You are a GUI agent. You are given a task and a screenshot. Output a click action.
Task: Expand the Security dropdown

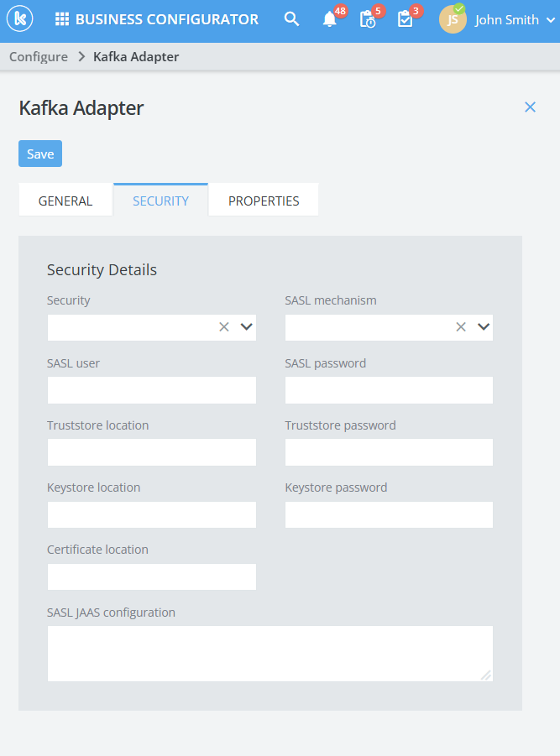tap(246, 327)
